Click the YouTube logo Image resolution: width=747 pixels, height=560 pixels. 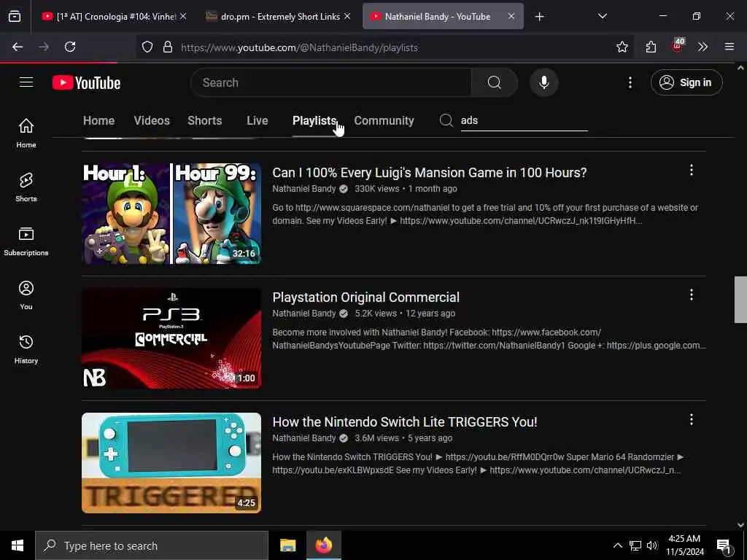coord(86,82)
